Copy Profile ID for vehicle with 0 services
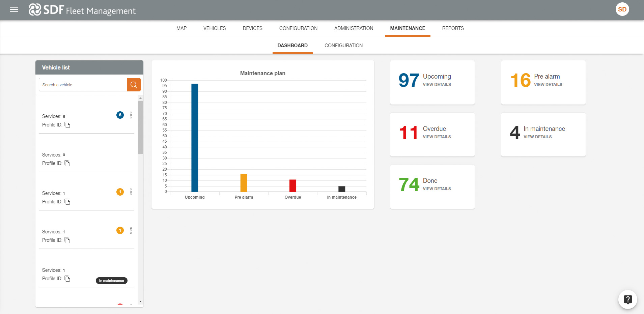 [x=67, y=163]
